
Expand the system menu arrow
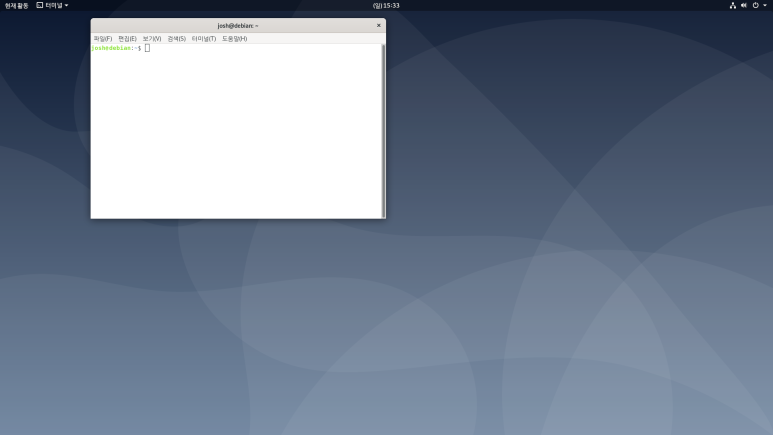[765, 5]
